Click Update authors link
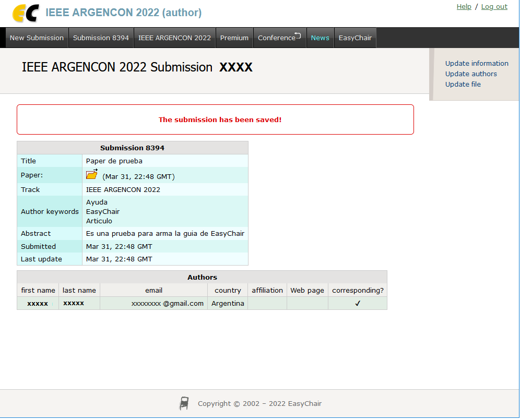Image resolution: width=520 pixels, height=420 pixels. [x=471, y=74]
